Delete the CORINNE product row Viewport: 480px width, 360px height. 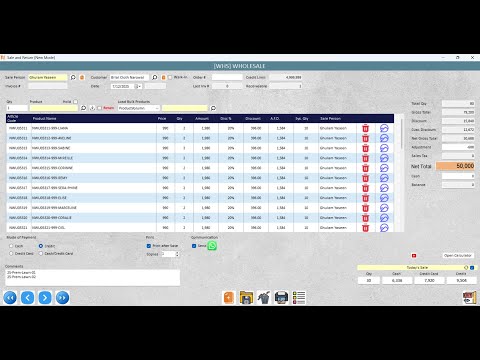point(365,168)
